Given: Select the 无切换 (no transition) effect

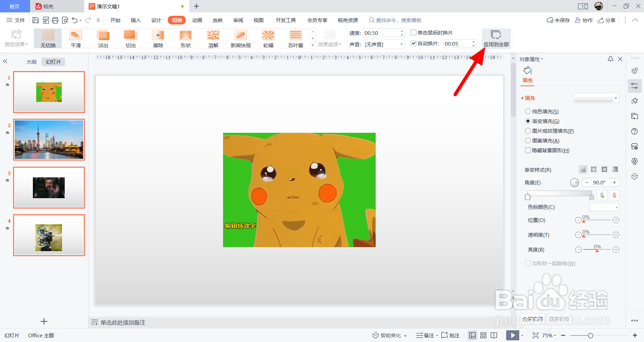Looking at the screenshot, I should (x=48, y=39).
